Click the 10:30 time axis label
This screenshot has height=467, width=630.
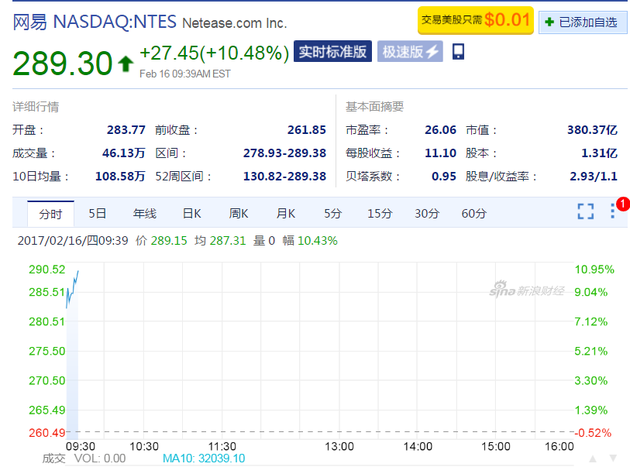(x=144, y=447)
